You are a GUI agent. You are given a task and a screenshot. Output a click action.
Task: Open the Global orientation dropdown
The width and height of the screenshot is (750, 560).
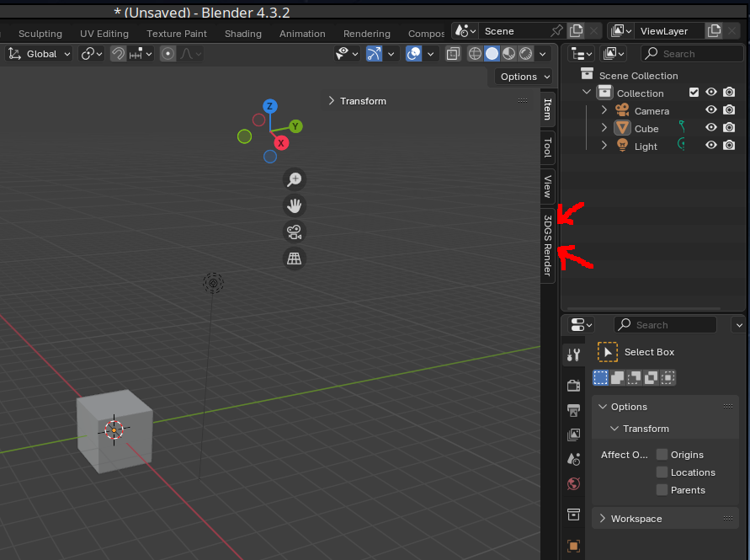pyautogui.click(x=40, y=54)
